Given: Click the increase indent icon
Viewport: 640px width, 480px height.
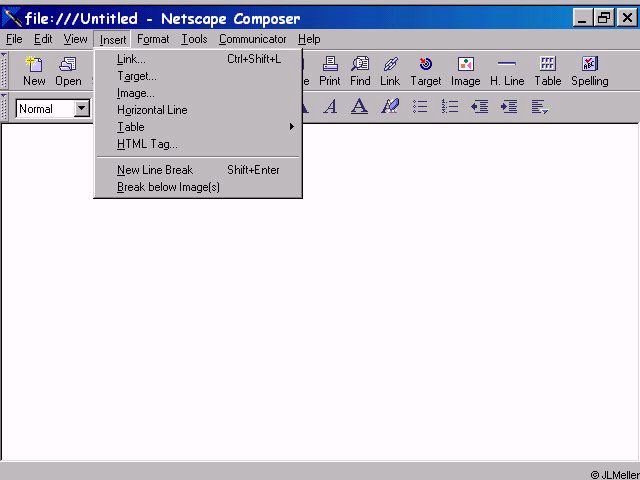Looking at the screenshot, I should (x=509, y=107).
